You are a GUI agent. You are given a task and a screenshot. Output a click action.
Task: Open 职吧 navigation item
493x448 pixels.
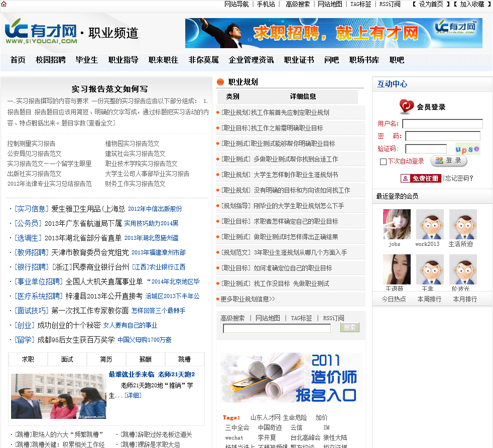[x=397, y=60]
